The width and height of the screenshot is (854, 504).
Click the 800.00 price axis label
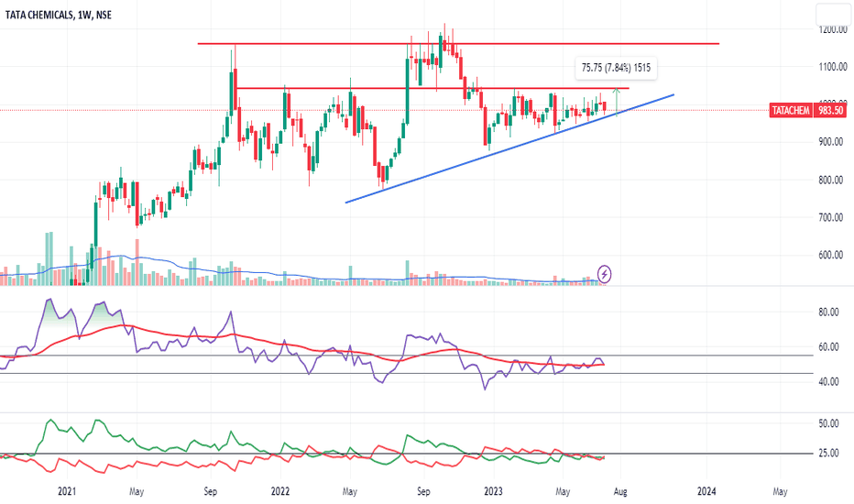coord(832,180)
